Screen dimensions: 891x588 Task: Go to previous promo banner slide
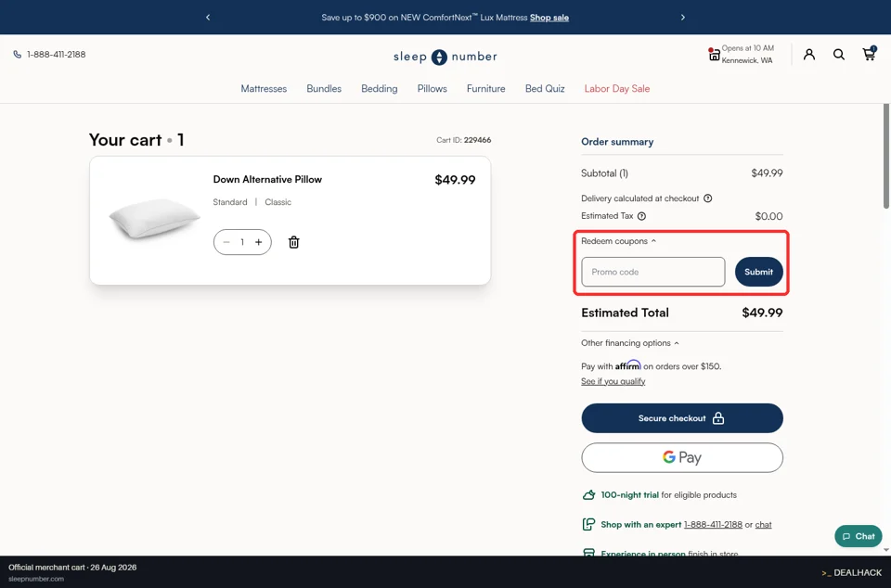208,18
